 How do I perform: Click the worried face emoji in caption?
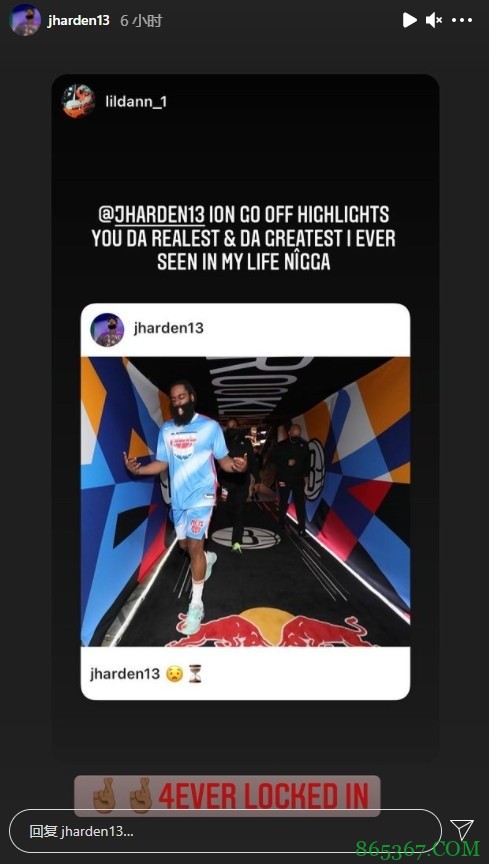174,673
